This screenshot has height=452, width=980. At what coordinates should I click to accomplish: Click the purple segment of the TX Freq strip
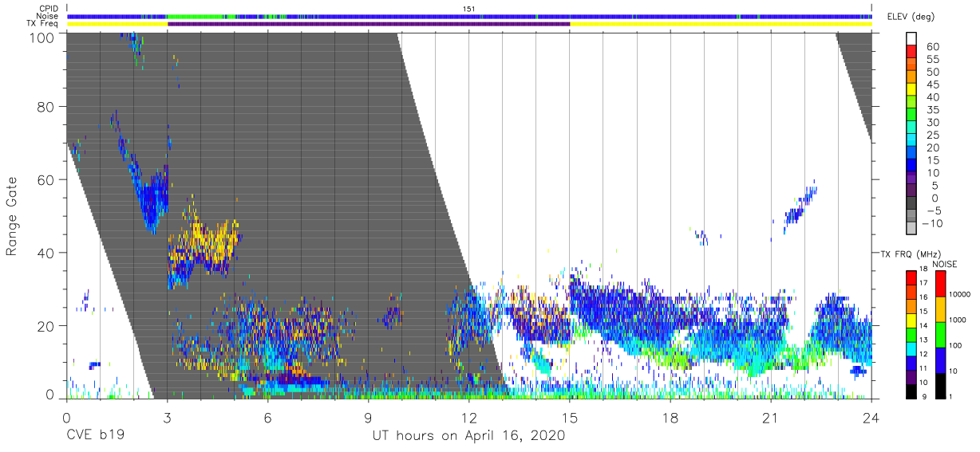click(369, 24)
